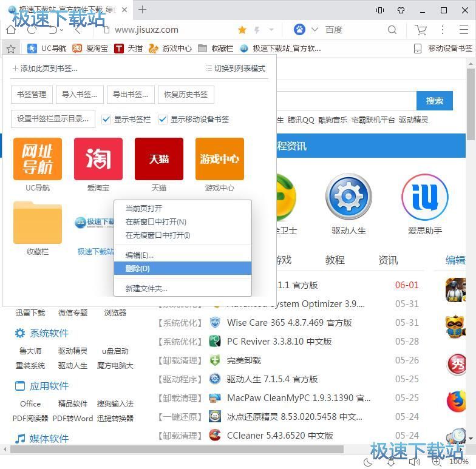Image resolution: width=476 pixels, height=469 pixels.
Task: Open the 收藏栏 folder on the bookmarks bar
Action: [x=216, y=49]
